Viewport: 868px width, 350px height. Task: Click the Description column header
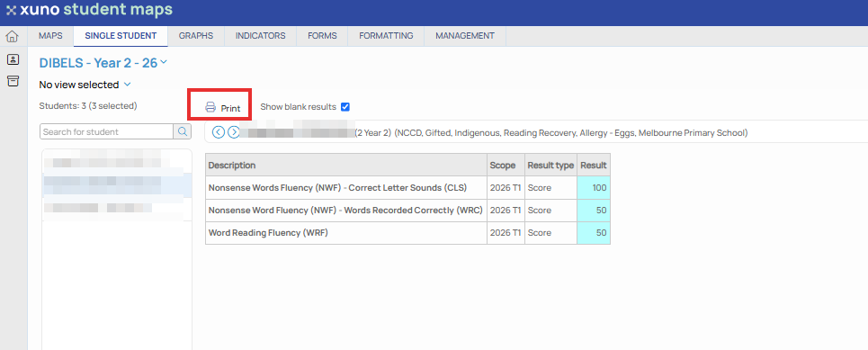click(346, 165)
